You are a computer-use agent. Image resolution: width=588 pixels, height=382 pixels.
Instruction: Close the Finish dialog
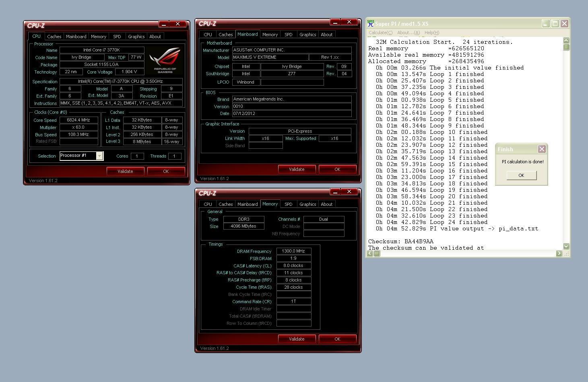542,149
